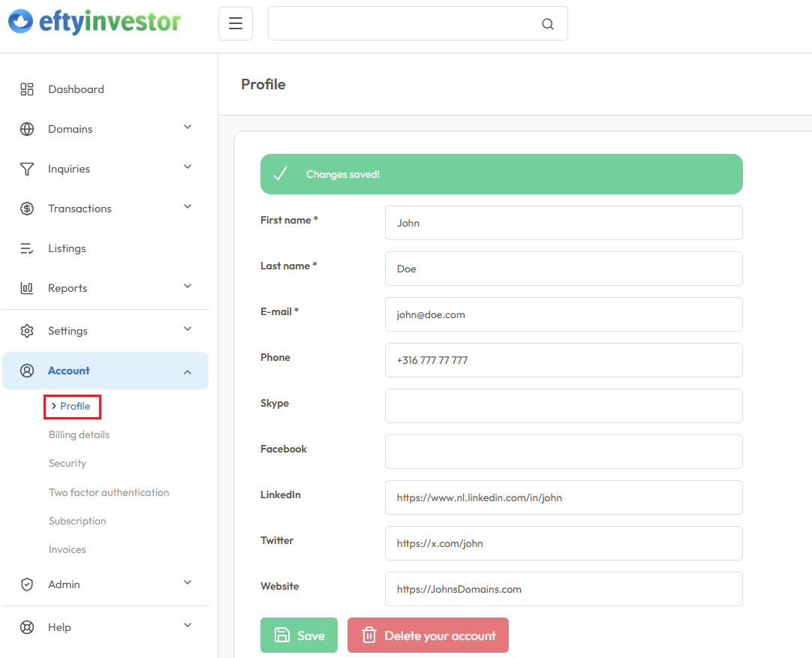Image resolution: width=812 pixels, height=658 pixels.
Task: Open the Invoices page
Action: click(67, 549)
